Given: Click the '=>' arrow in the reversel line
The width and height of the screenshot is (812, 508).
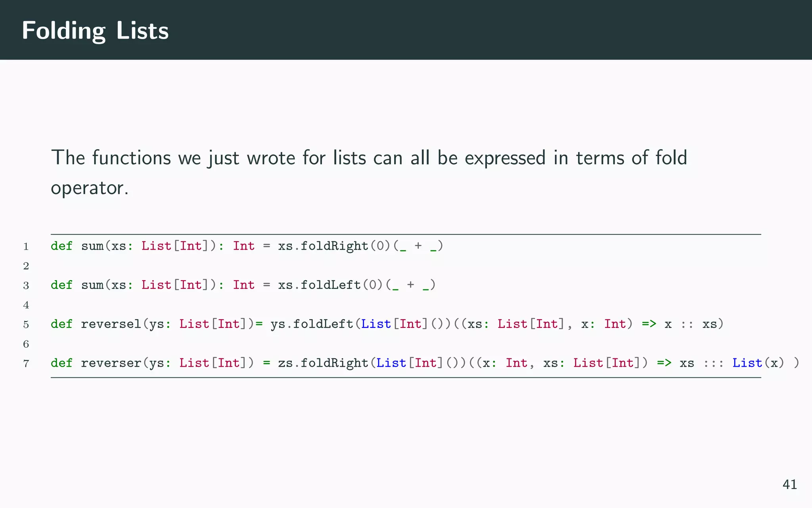Looking at the screenshot, I should pos(649,324).
